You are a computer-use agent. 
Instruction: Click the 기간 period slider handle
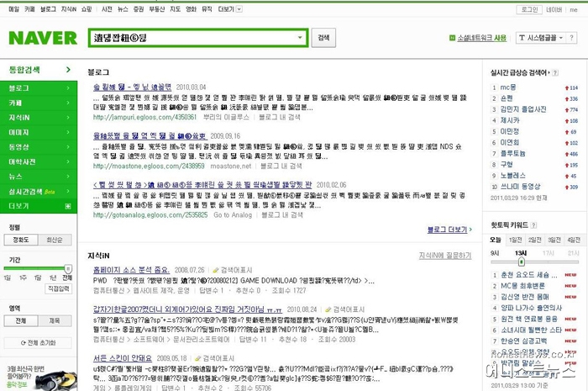[x=68, y=269]
